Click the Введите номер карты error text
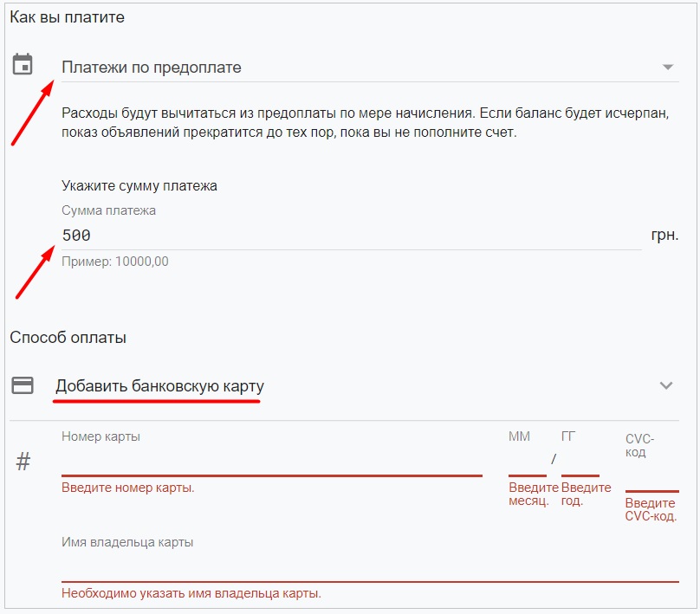 (128, 488)
